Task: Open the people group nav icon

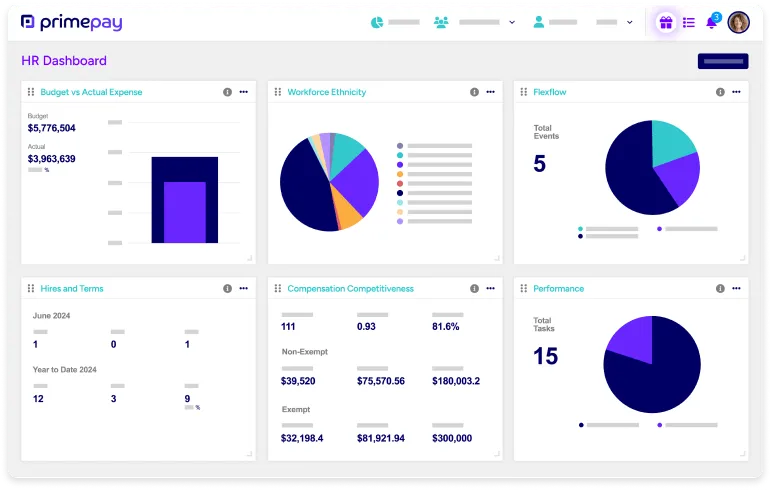Action: point(441,22)
